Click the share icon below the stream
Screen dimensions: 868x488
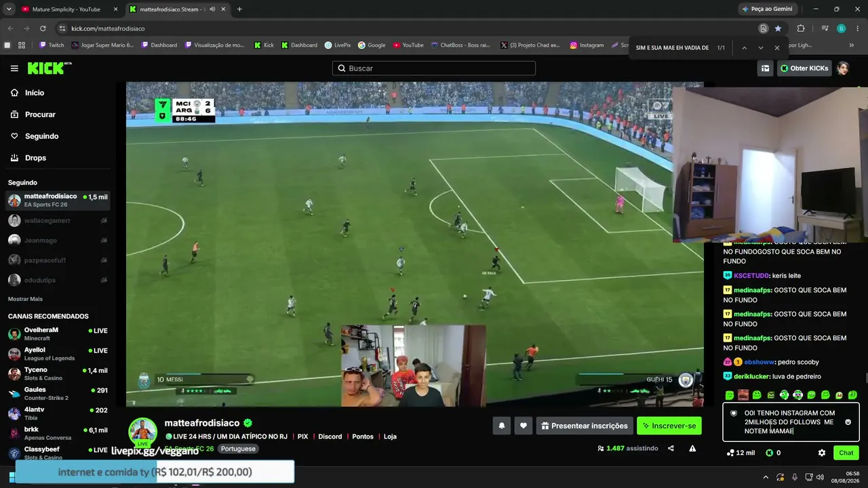671,448
